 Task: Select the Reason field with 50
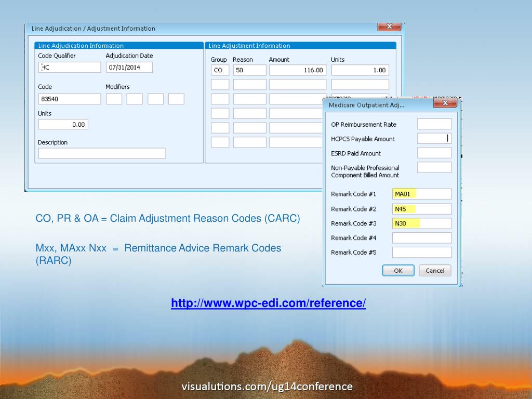tap(249, 70)
